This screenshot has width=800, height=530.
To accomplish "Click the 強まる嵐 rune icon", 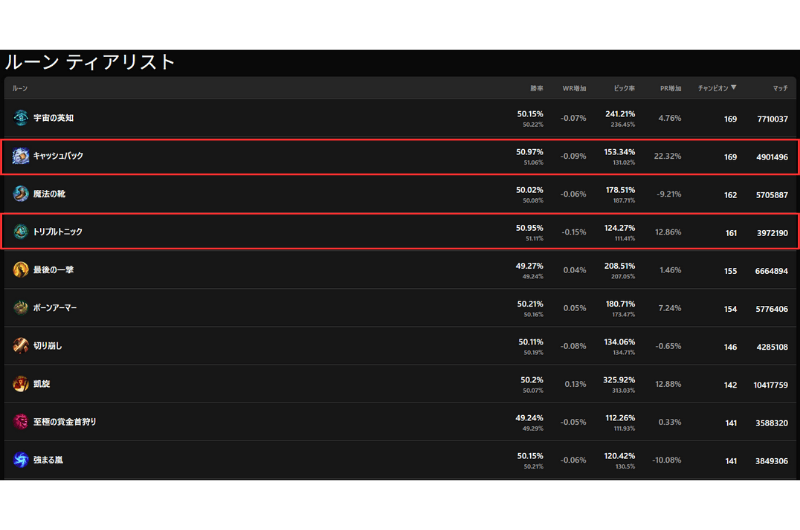I will coord(21,460).
